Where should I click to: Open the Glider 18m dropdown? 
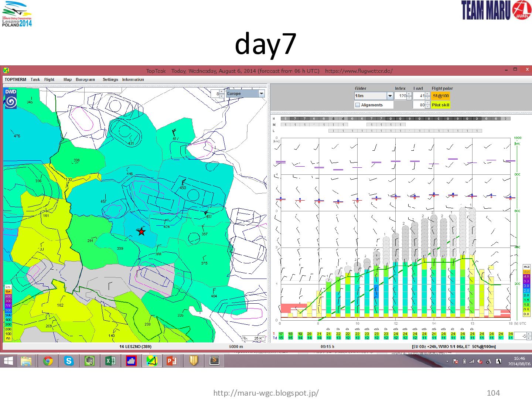point(390,96)
